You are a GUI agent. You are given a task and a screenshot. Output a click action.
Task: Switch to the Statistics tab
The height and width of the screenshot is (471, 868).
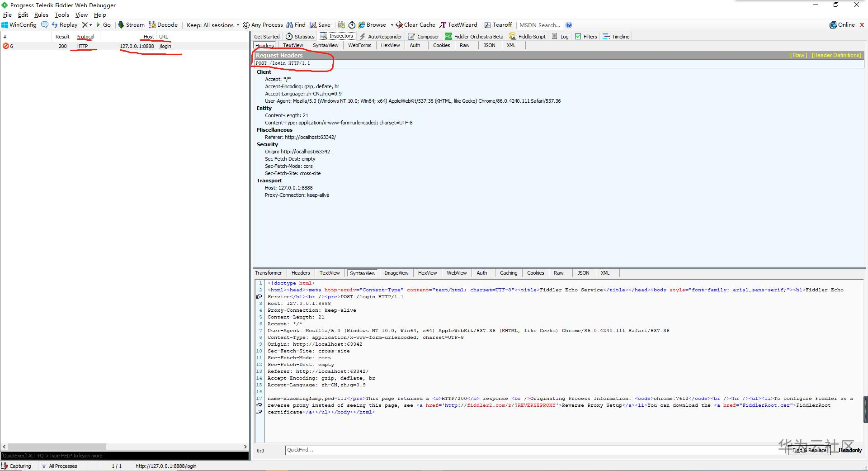pyautogui.click(x=300, y=37)
